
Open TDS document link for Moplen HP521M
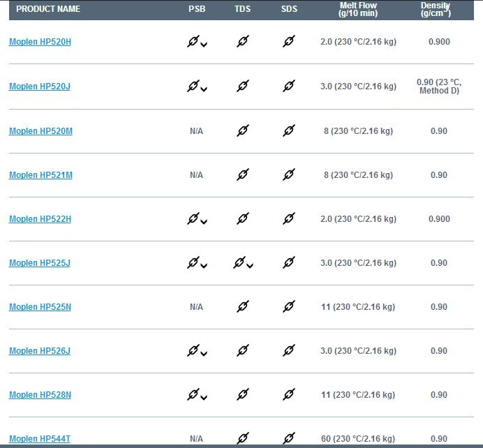pyautogui.click(x=243, y=174)
